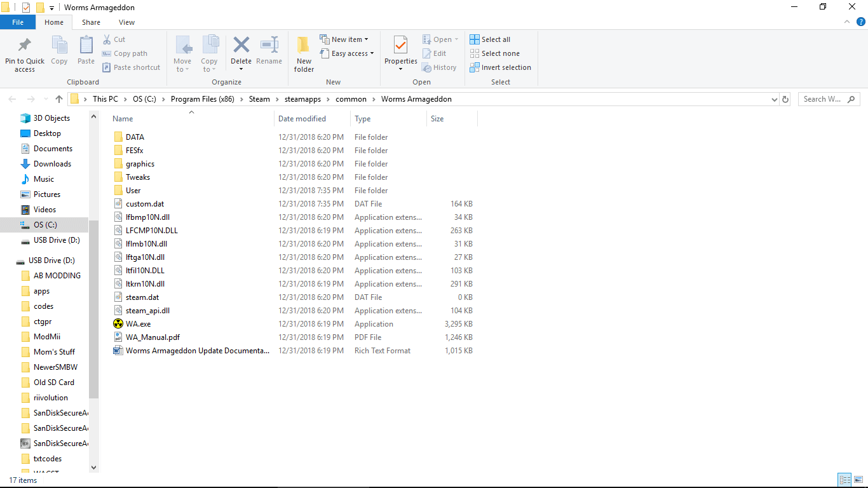The width and height of the screenshot is (868, 488).
Task: Switch to large icons view mode
Action: 858,480
